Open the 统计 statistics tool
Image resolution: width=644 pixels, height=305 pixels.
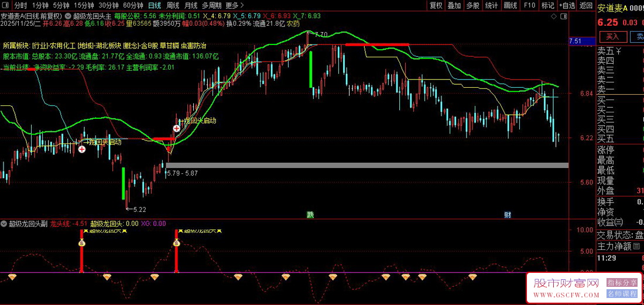[492, 5]
